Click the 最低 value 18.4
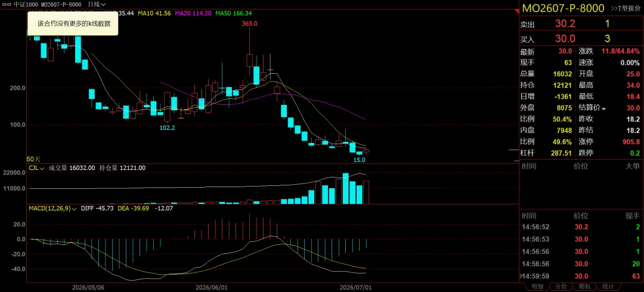Viewport: 644px width, 292px height. click(x=633, y=97)
